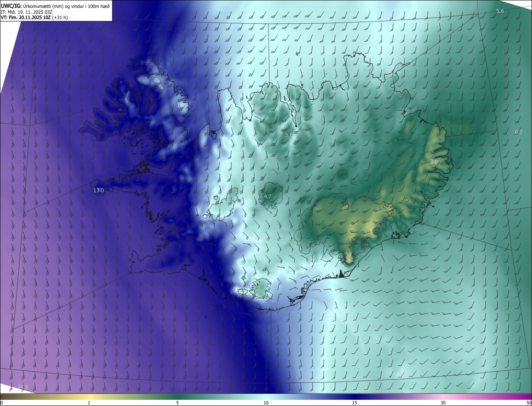Click the 5.6 value in the top-right map corner

500,11
